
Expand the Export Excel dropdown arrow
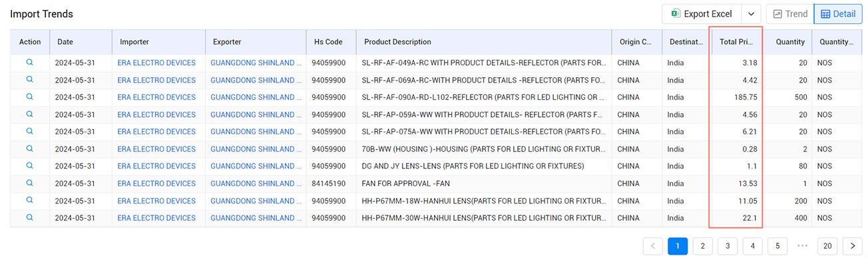pyautogui.click(x=751, y=14)
